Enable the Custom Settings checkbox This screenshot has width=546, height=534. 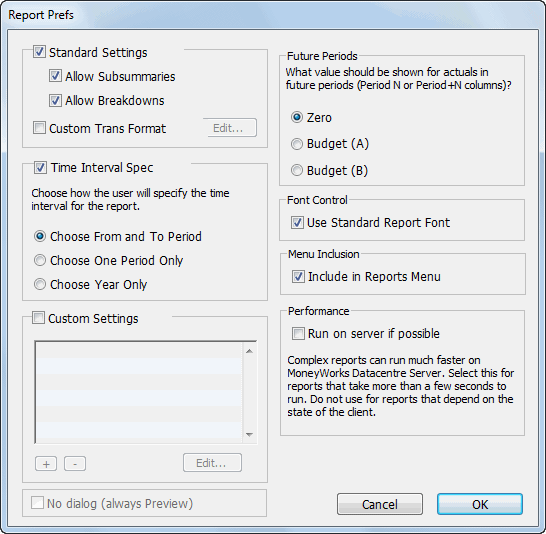tap(38, 318)
